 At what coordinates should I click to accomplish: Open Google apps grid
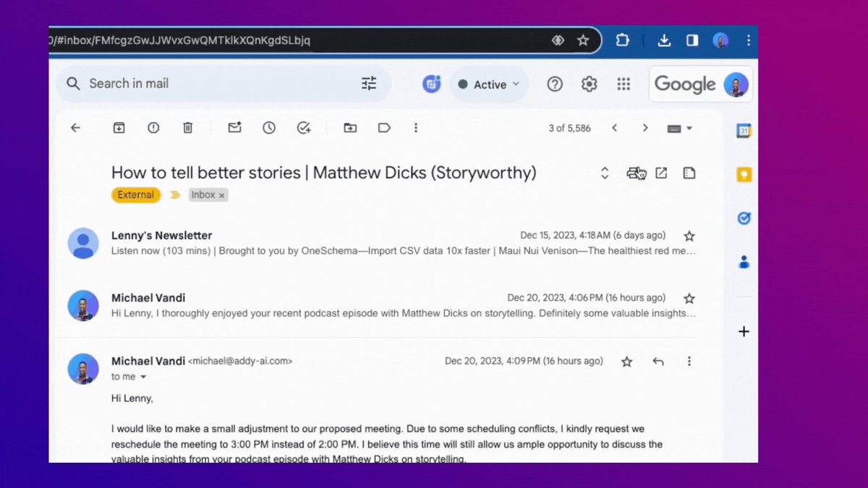[x=624, y=84]
